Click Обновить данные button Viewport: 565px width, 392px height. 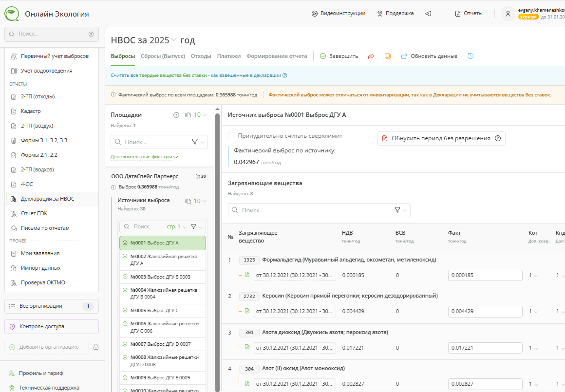[429, 56]
